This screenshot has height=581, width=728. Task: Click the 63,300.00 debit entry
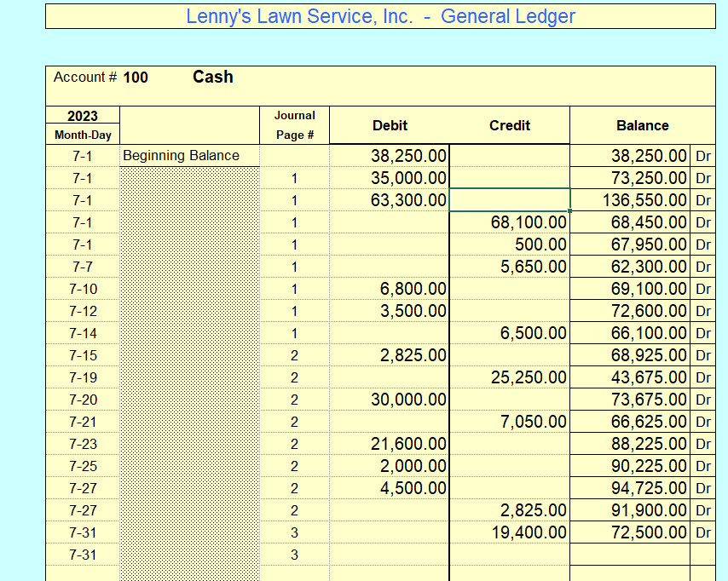389,200
